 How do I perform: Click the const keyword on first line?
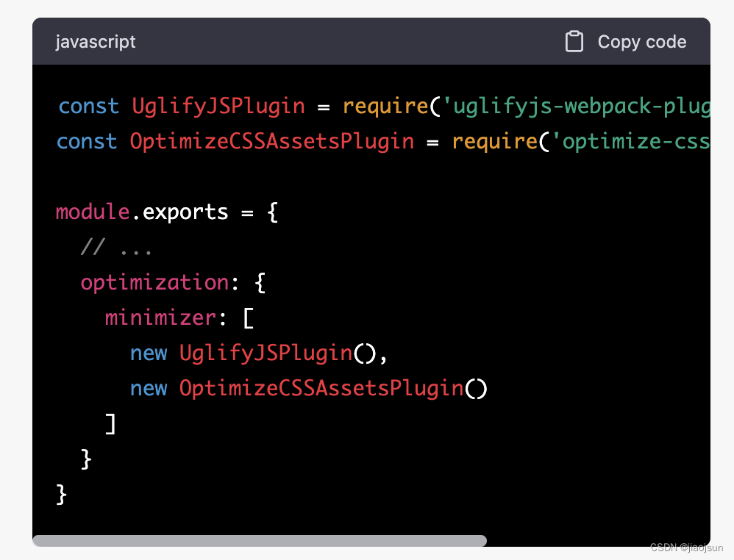point(88,106)
